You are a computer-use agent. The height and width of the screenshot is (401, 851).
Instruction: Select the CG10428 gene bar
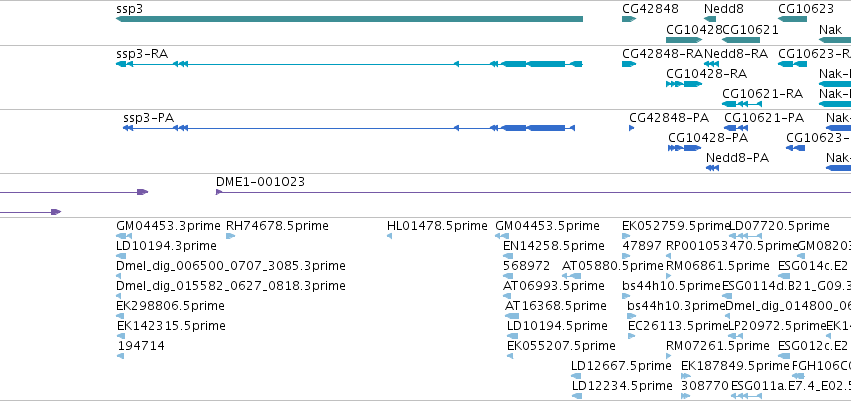pyautogui.click(x=684, y=40)
